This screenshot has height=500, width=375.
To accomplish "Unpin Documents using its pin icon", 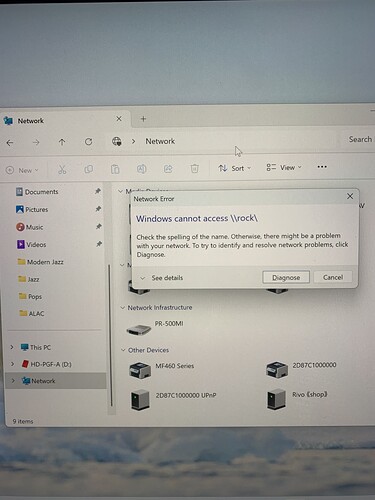I will (x=98, y=191).
